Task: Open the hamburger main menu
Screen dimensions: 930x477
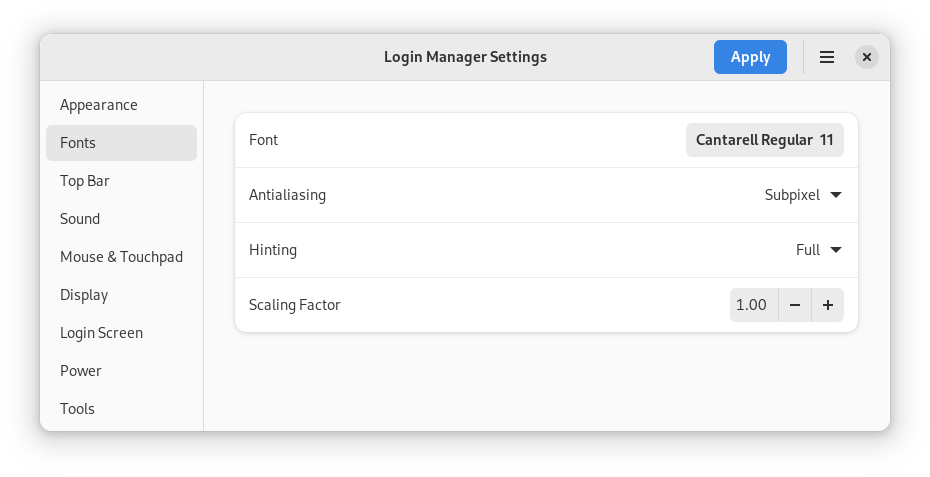Action: tap(827, 57)
